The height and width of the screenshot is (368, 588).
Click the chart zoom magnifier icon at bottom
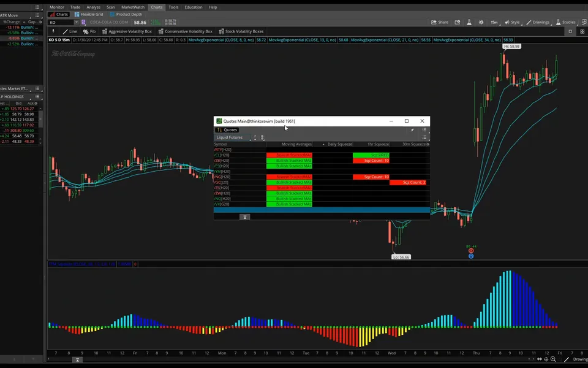tap(553, 359)
